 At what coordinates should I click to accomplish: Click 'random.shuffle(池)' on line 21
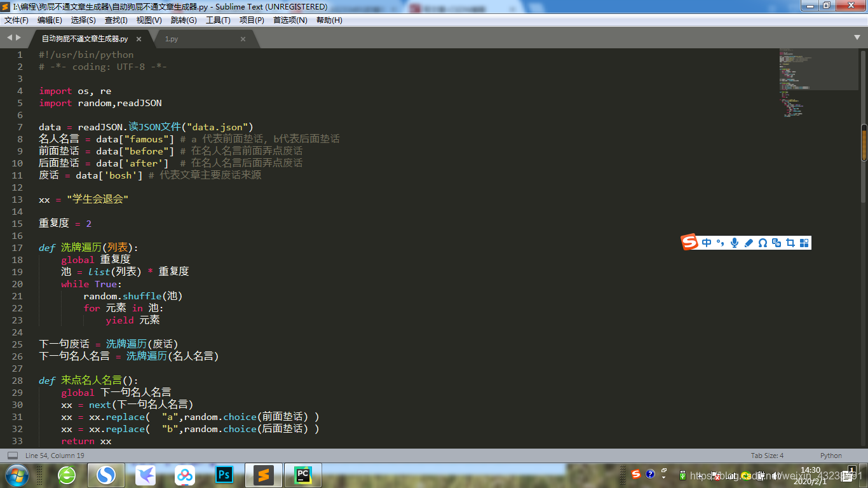(133, 296)
